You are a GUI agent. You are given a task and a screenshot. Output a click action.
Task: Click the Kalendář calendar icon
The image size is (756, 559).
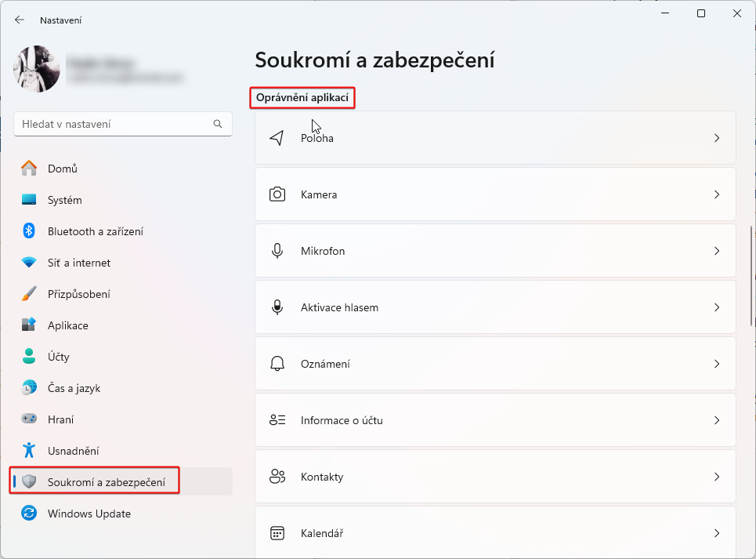(x=277, y=532)
